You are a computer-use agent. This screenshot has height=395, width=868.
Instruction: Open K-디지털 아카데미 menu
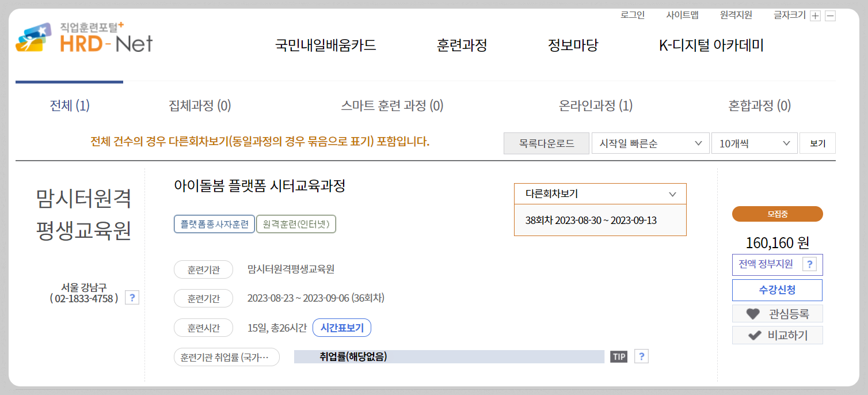(711, 45)
